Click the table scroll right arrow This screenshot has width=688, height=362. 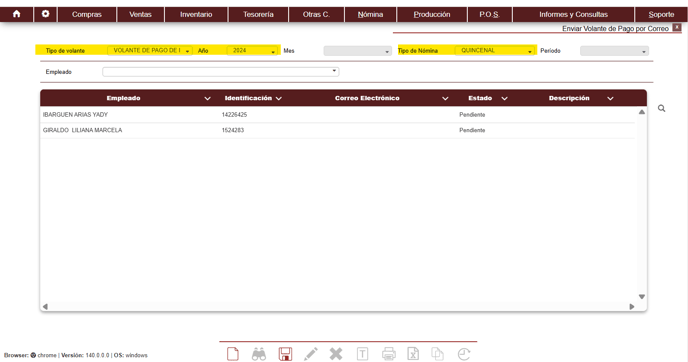tap(632, 306)
